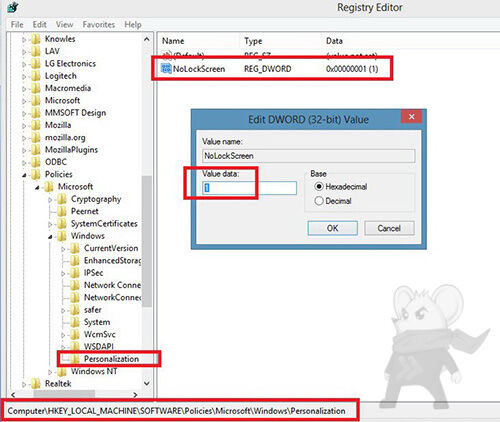Expand the CurrentVersion key
This screenshot has width=500, height=422.
[63, 249]
